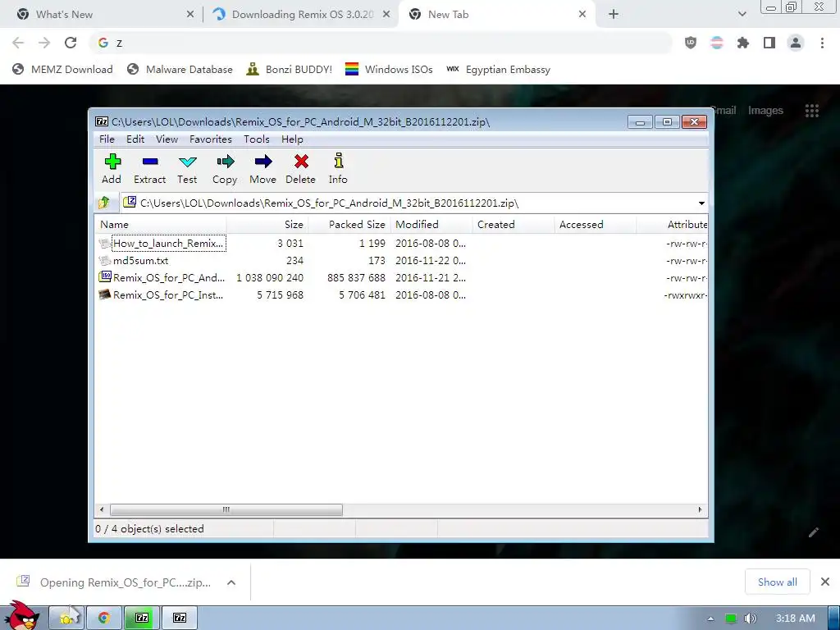The height and width of the screenshot is (630, 840).
Task: Click the 5 706 481 packed size value
Action: pyautogui.click(x=362, y=295)
